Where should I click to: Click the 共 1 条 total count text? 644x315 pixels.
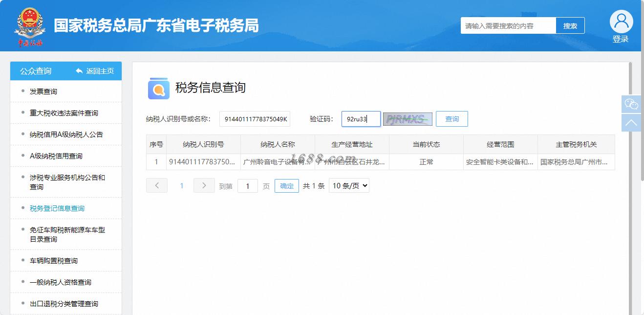coord(314,186)
